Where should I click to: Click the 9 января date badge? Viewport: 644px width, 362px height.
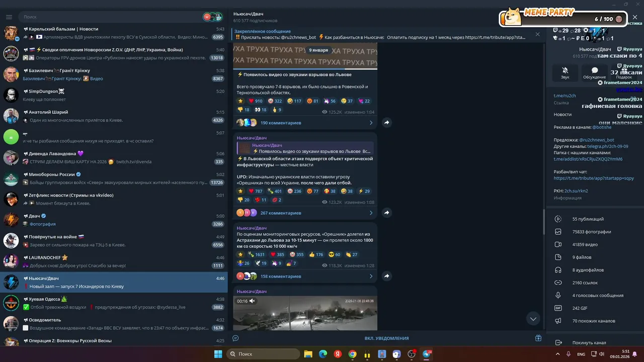(318, 50)
